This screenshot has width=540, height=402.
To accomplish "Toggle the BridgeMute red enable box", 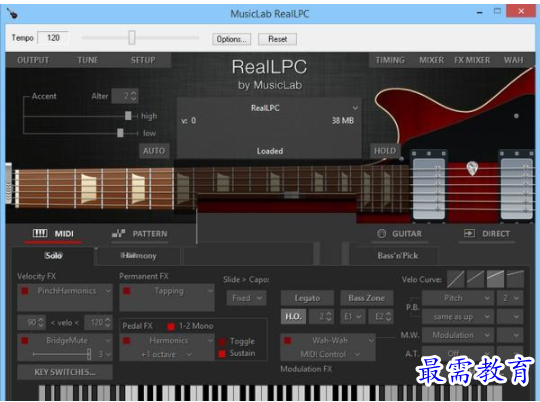I will [x=25, y=340].
